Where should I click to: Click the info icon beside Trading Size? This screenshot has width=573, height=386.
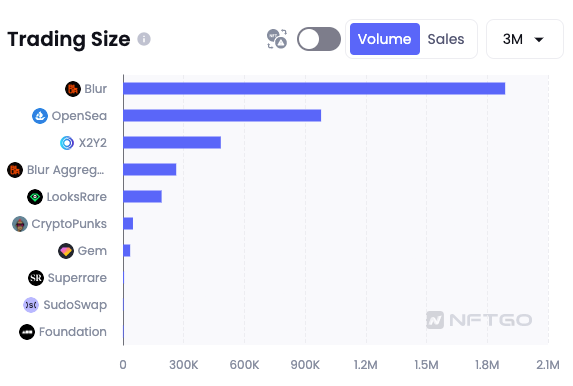pos(144,39)
